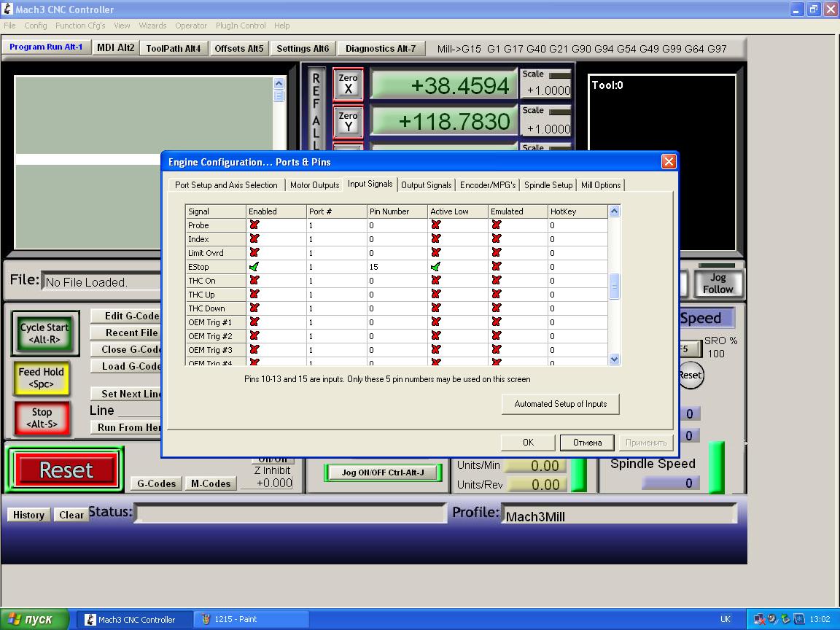Switch to ToolPath Alt4 screen

coord(173,49)
